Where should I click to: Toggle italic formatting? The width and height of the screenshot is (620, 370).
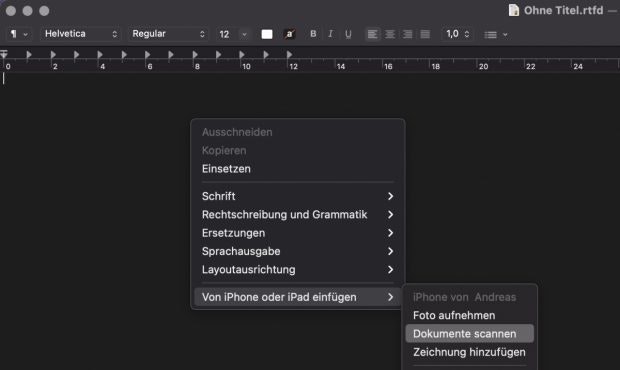(331, 34)
